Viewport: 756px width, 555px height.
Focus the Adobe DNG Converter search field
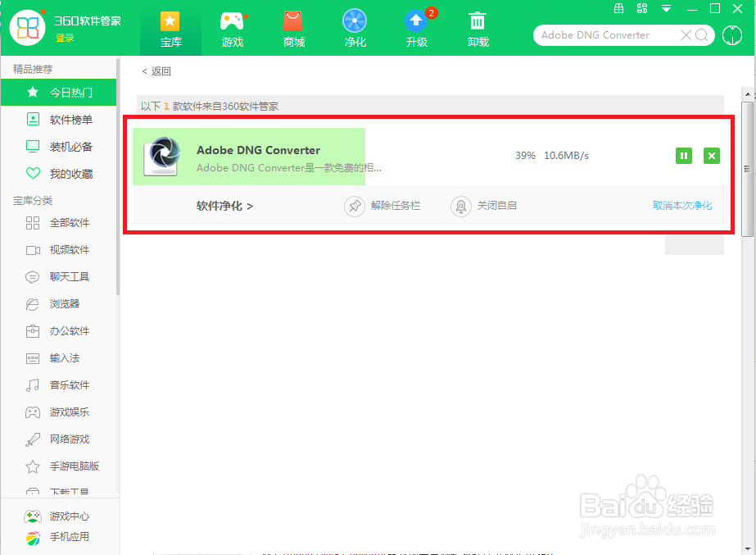[x=608, y=34]
